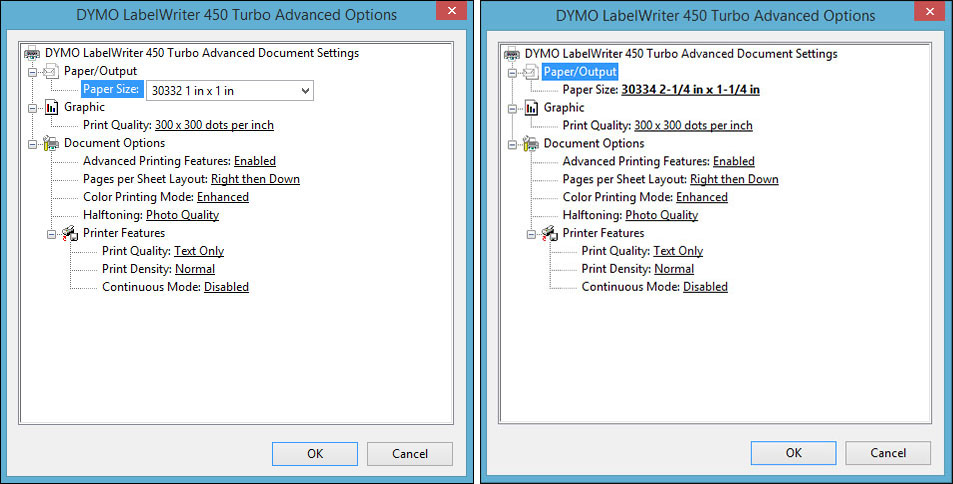Click the 30334 2-1/4 in x 1-1/4 in paper size link
The image size is (953, 484).
point(690,89)
